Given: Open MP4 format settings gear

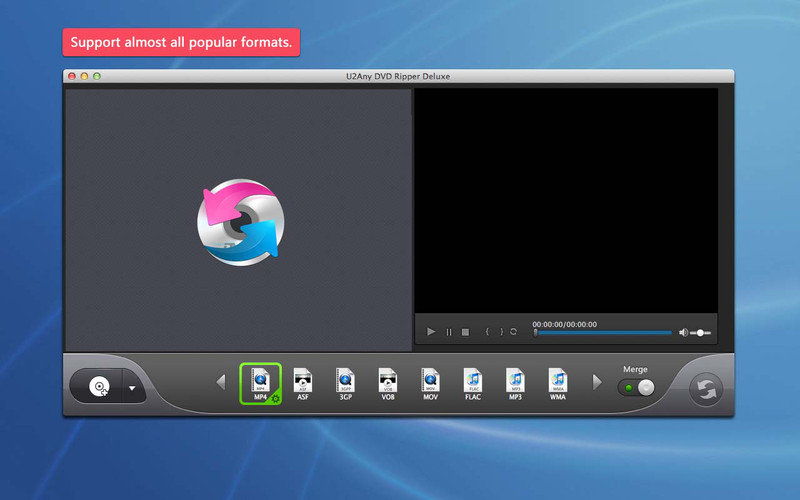Looking at the screenshot, I should [276, 398].
